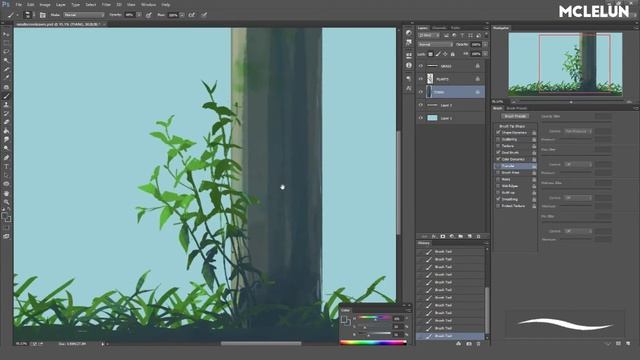
Task: Select the Zoom tool in the toolbox
Action: coord(6,202)
